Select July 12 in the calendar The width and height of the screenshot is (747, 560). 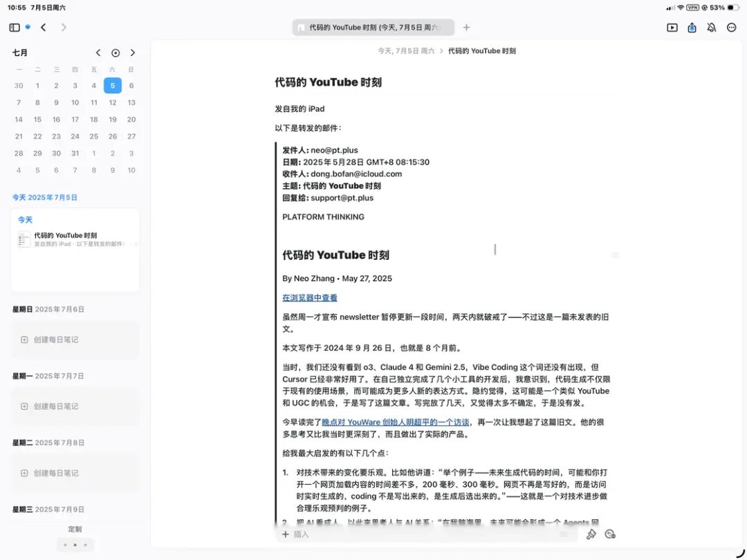113,102
